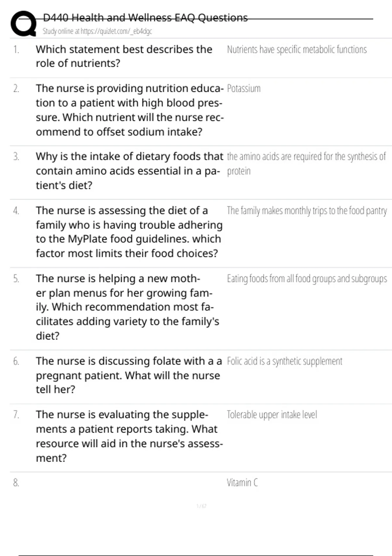Click the 'Potassium' answer

244,89
